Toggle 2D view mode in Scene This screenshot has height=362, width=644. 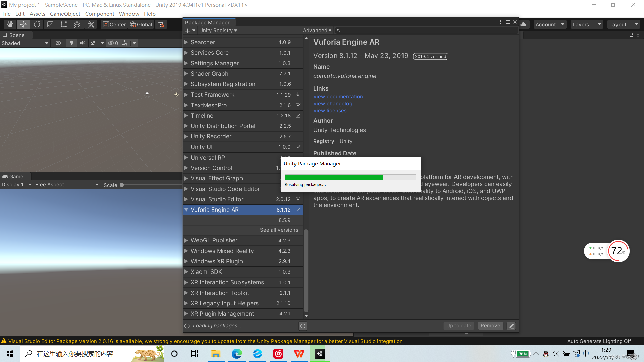click(58, 43)
